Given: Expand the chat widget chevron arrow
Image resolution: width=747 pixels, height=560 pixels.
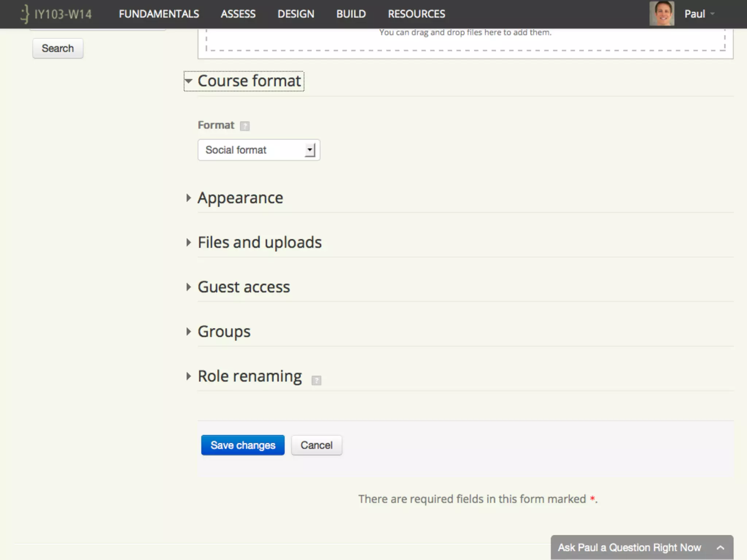Looking at the screenshot, I should tap(720, 548).
